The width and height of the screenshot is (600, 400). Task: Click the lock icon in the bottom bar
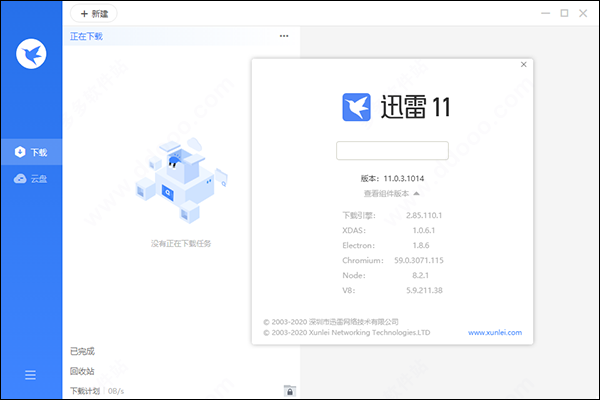click(290, 391)
